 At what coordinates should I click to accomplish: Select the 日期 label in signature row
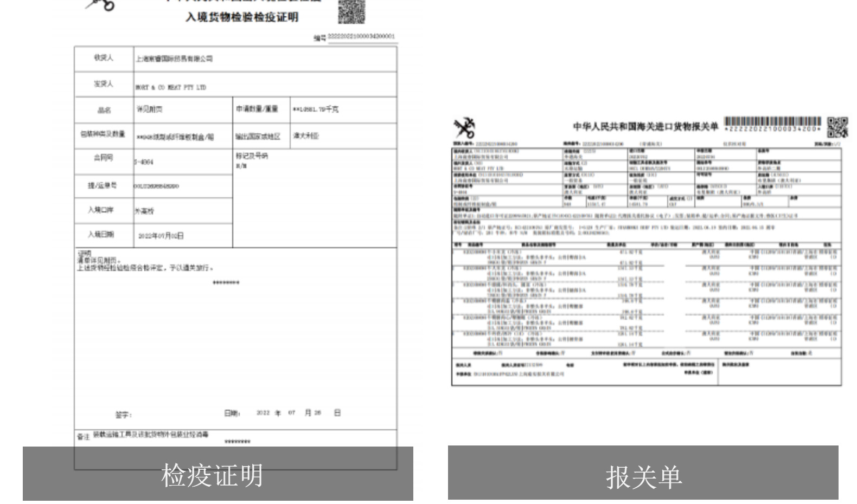pos(232,413)
